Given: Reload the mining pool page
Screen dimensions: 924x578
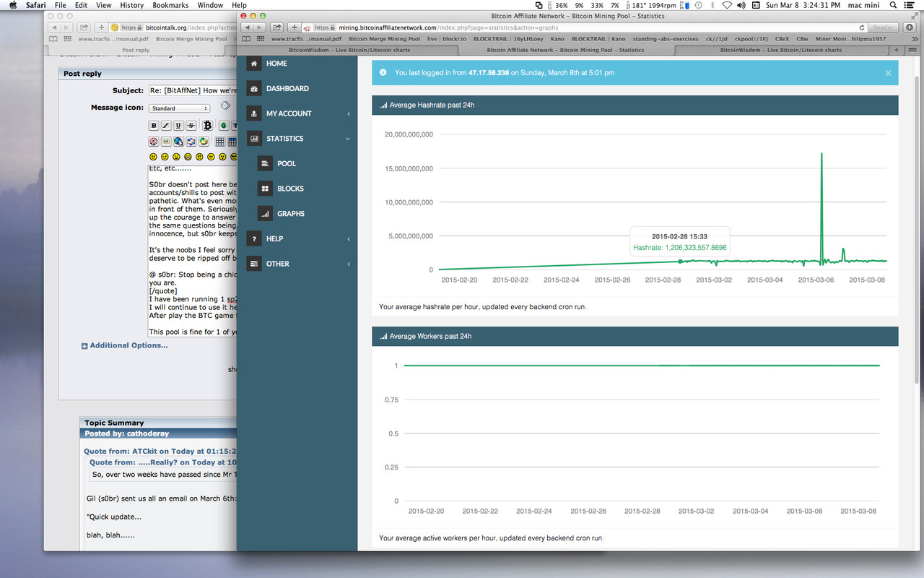Looking at the screenshot, I should (862, 27).
